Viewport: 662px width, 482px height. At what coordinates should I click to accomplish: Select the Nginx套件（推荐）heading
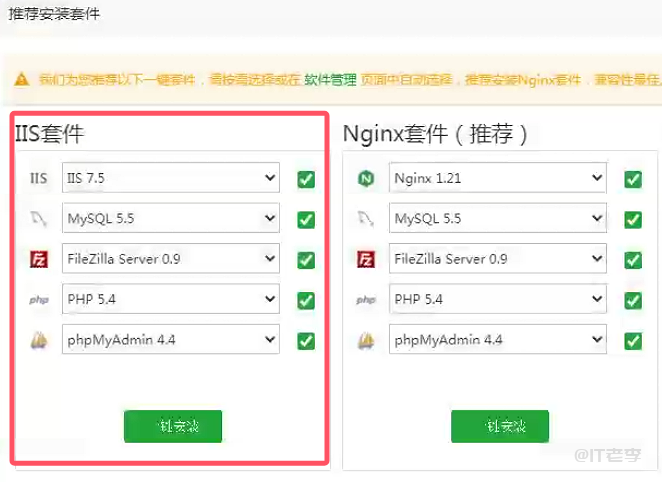[x=435, y=133]
